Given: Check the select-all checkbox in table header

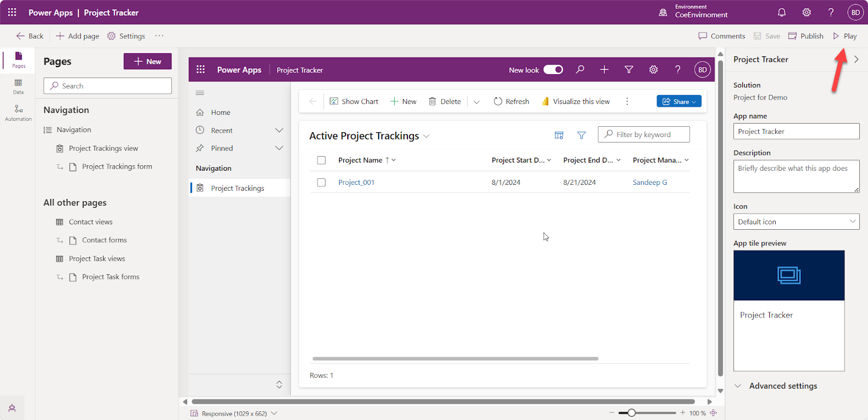Looking at the screenshot, I should pyautogui.click(x=321, y=160).
